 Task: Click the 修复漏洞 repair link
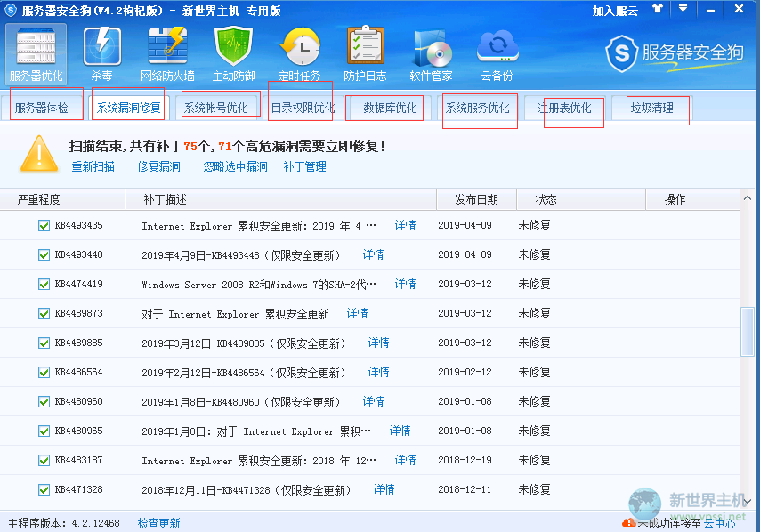(x=159, y=166)
